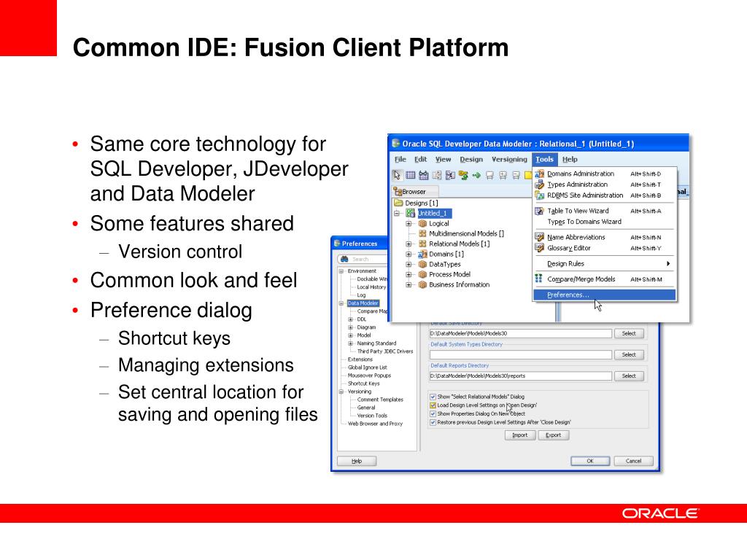
Task: Click the yellow-green engineer toolbar icon
Action: 463,175
